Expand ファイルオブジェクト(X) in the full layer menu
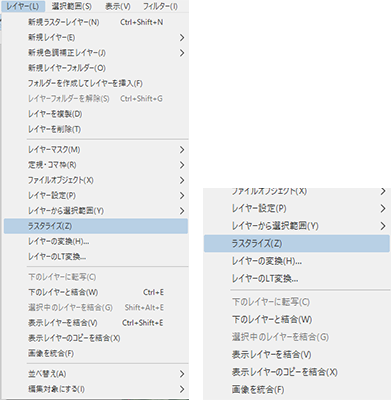Image resolution: width=391 pixels, height=400 pixels. [x=96, y=180]
